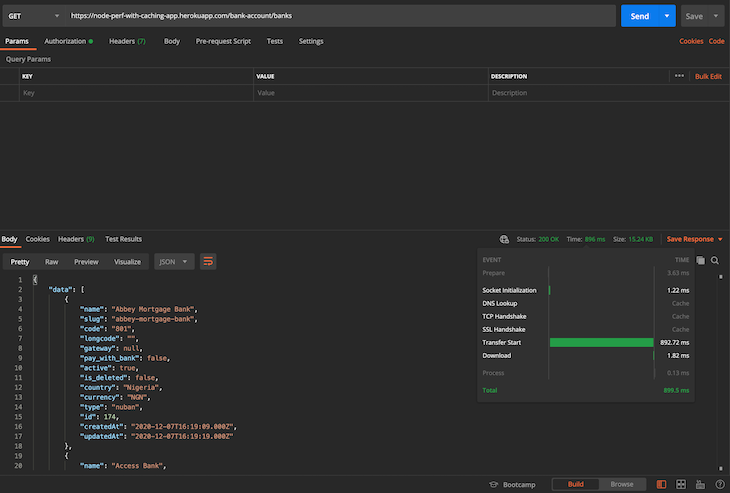Switch to Build mode

[x=576, y=484]
